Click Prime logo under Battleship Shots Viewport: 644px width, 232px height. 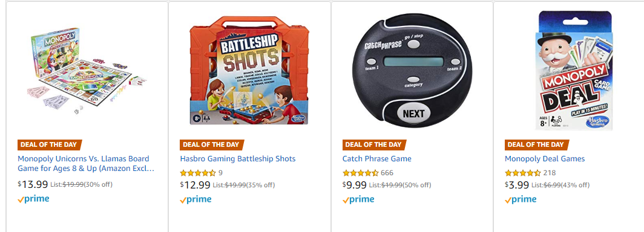196,199
